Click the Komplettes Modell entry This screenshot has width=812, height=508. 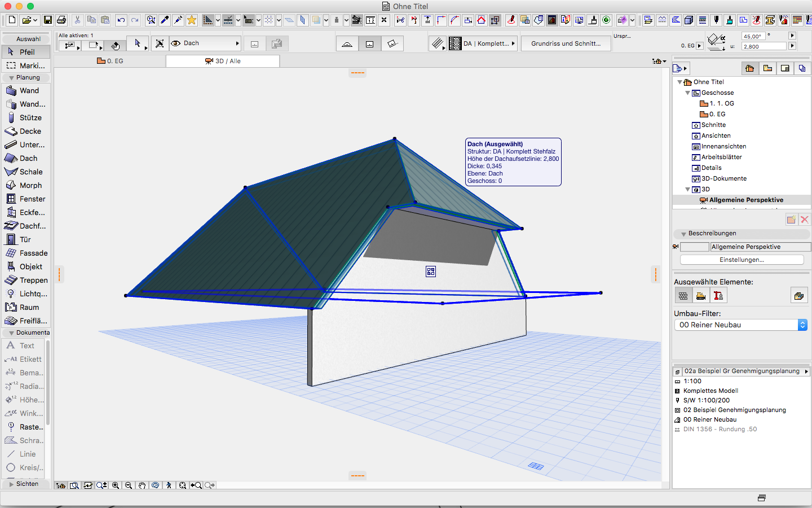click(710, 391)
